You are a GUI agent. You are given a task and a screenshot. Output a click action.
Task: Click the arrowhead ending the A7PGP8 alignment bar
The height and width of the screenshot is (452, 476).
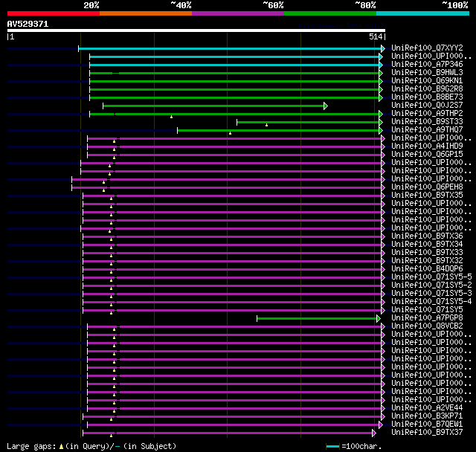click(379, 318)
